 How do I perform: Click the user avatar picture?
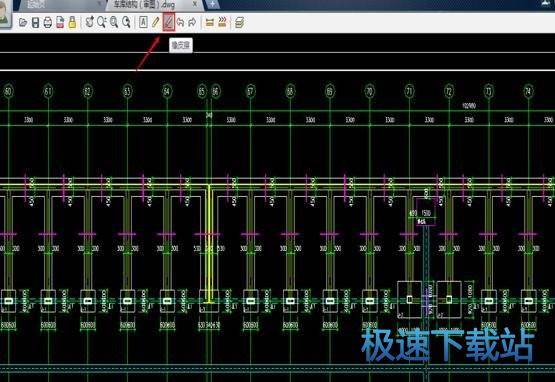(5, 13)
